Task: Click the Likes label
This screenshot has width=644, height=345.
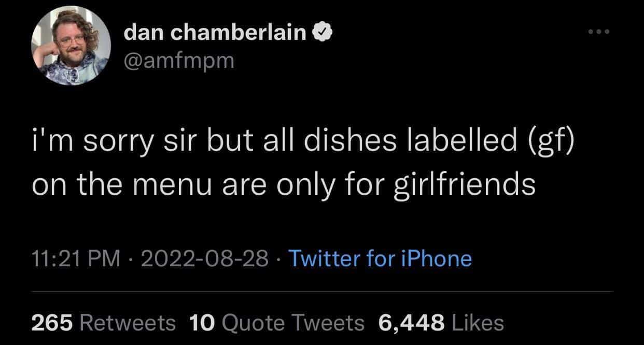Action: pos(478,323)
